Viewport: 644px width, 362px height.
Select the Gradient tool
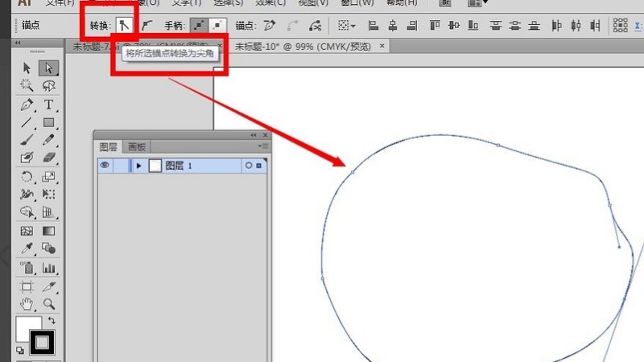(48, 231)
